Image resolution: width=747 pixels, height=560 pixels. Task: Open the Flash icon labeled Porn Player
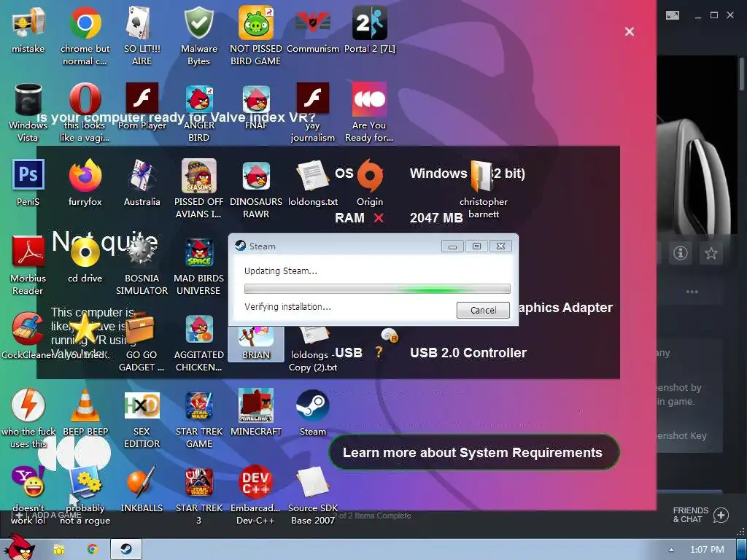coord(142,98)
